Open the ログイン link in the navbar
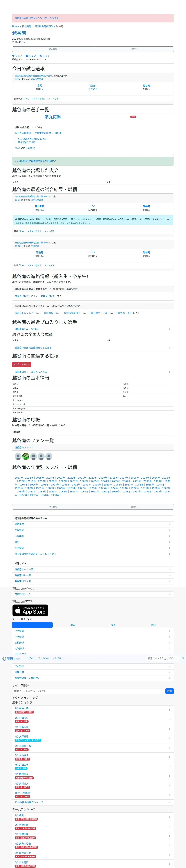The image size is (186, 868). pos(31,658)
